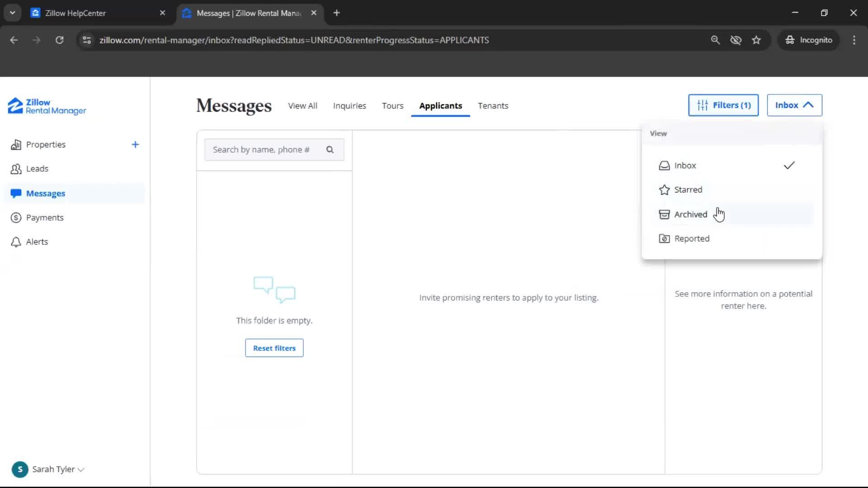Click the Messages chat bubble icon
The height and width of the screenshot is (488, 868).
coord(16,193)
